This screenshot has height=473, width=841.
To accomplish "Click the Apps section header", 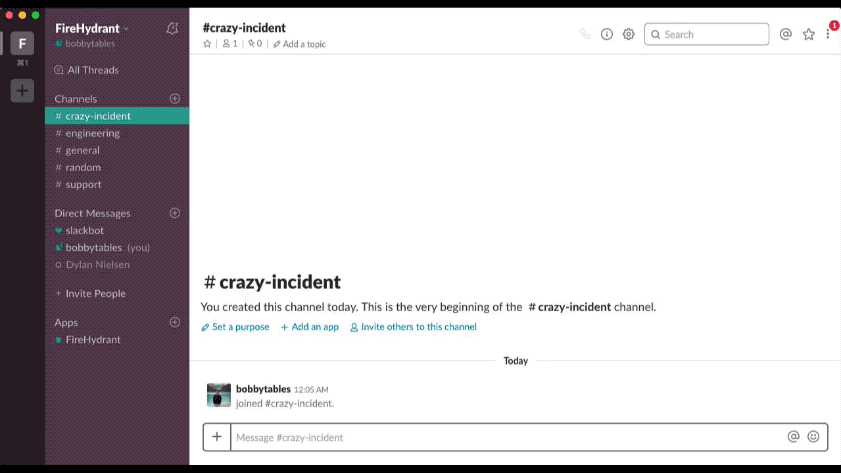I will pyautogui.click(x=66, y=322).
